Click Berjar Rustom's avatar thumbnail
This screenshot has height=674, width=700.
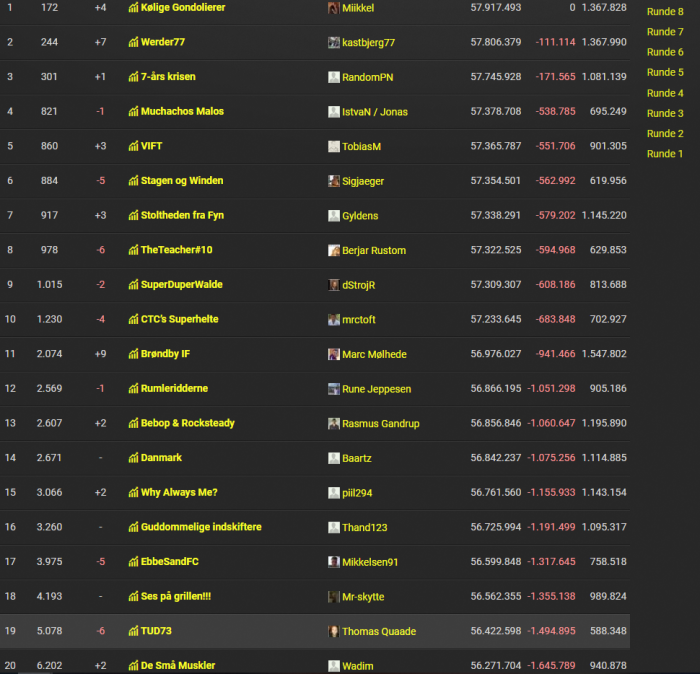[x=333, y=250]
